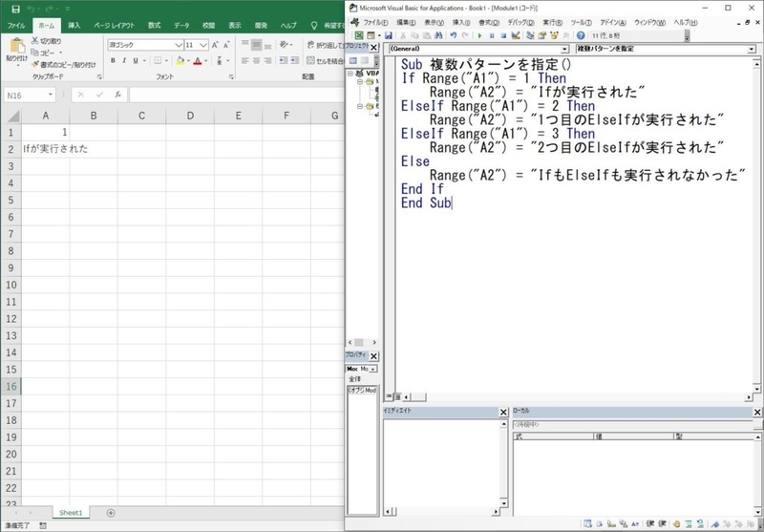Click the Save icon in VBA toolbar
This screenshot has height=532, width=764.
tap(389, 35)
